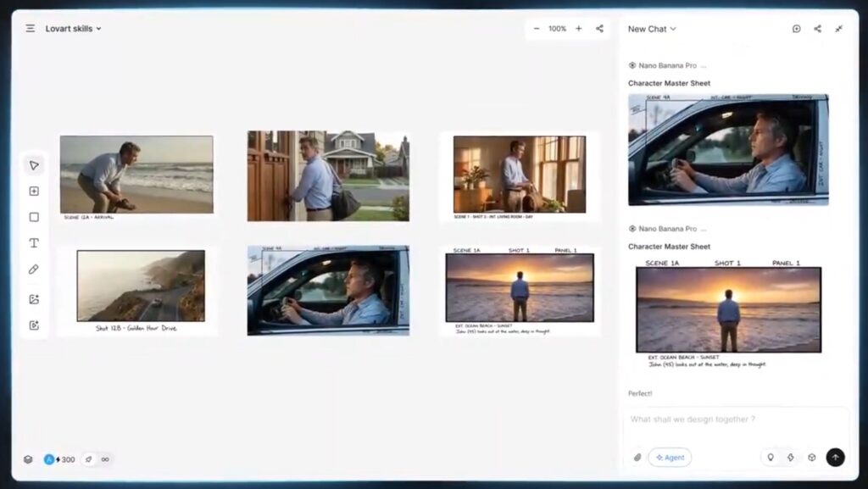Open the New Chat dropdown
Screen dimensions: 868x489
652,29
